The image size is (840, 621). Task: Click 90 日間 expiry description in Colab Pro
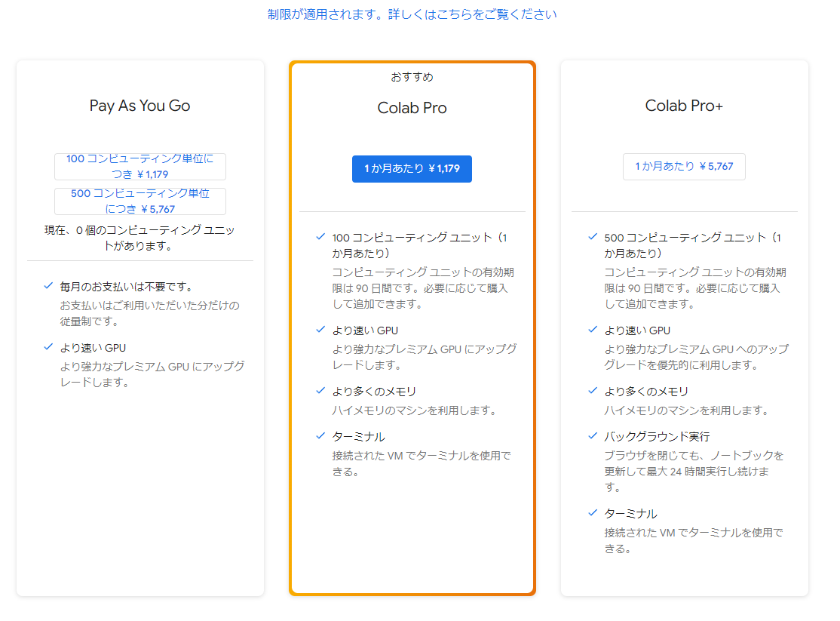423,288
